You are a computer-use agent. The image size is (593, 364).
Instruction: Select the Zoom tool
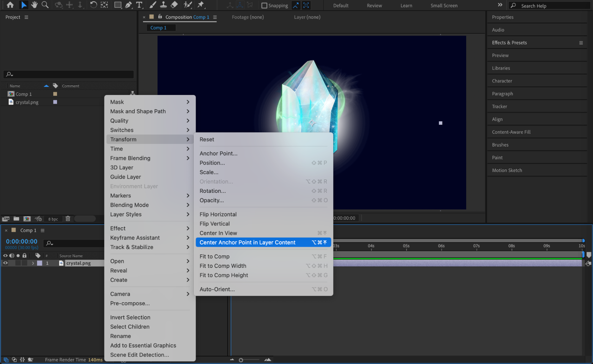coord(45,5)
